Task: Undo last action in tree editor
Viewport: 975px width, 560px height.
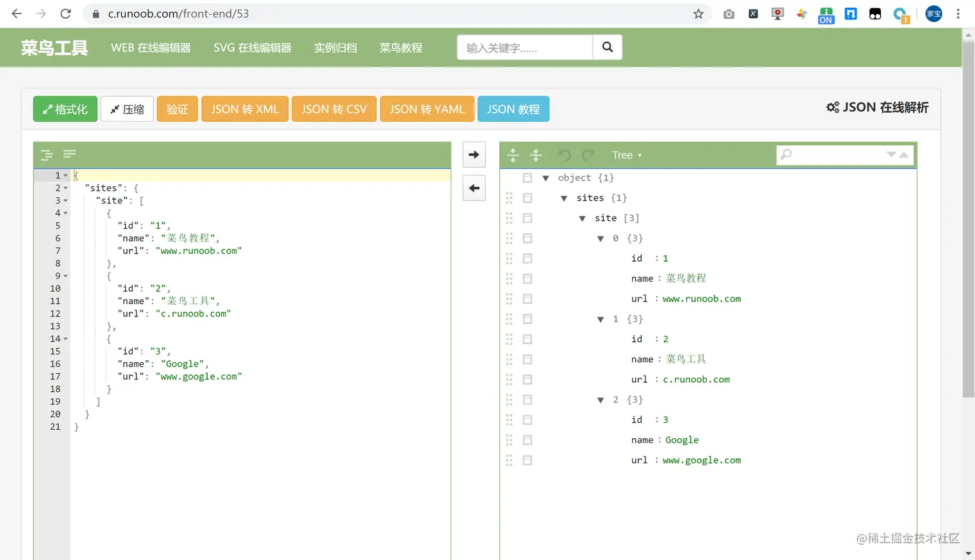Action: (564, 155)
